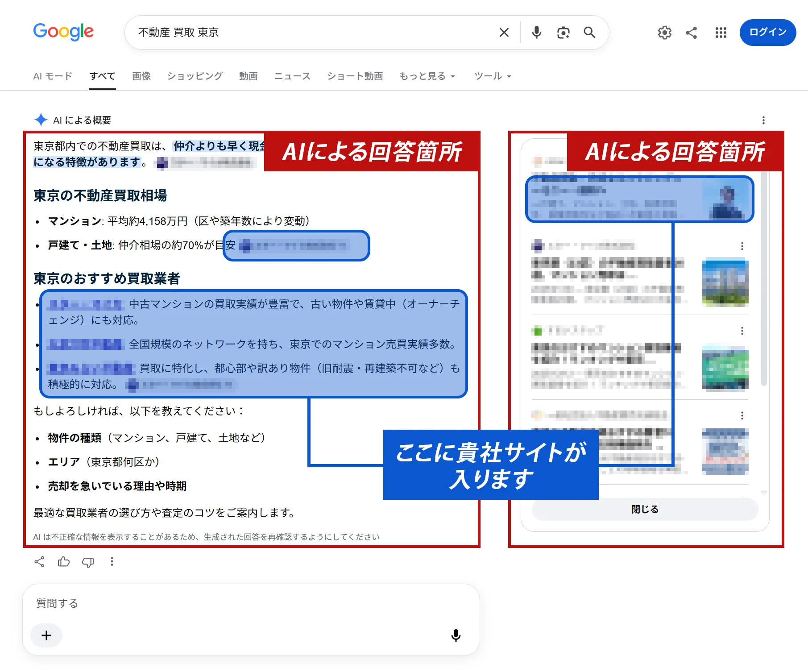Click the thumbs-up icon
The height and width of the screenshot is (672, 808).
[x=64, y=562]
